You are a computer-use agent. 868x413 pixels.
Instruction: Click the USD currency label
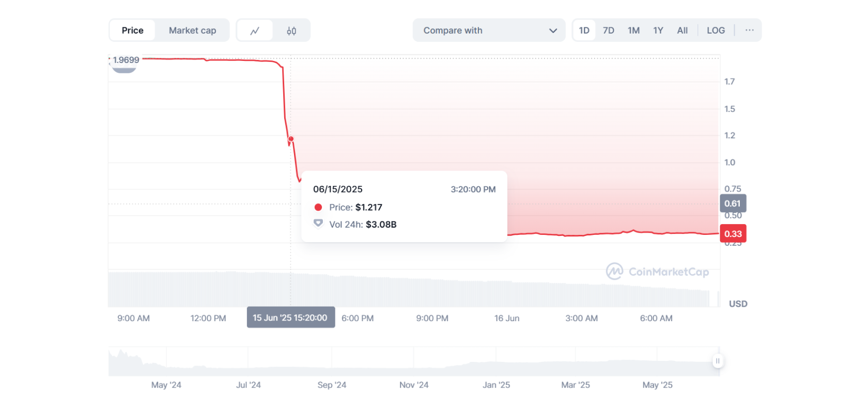(x=738, y=304)
